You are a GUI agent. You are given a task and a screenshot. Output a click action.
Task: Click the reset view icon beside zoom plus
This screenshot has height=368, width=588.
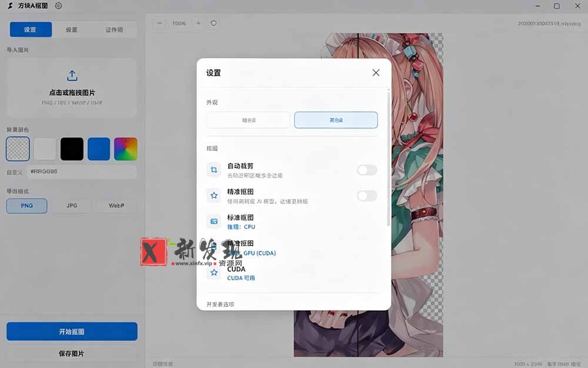point(213,24)
